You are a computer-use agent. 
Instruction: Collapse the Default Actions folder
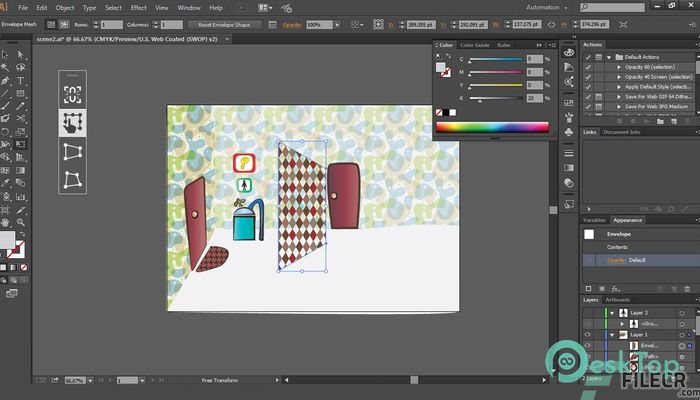pyautogui.click(x=609, y=57)
